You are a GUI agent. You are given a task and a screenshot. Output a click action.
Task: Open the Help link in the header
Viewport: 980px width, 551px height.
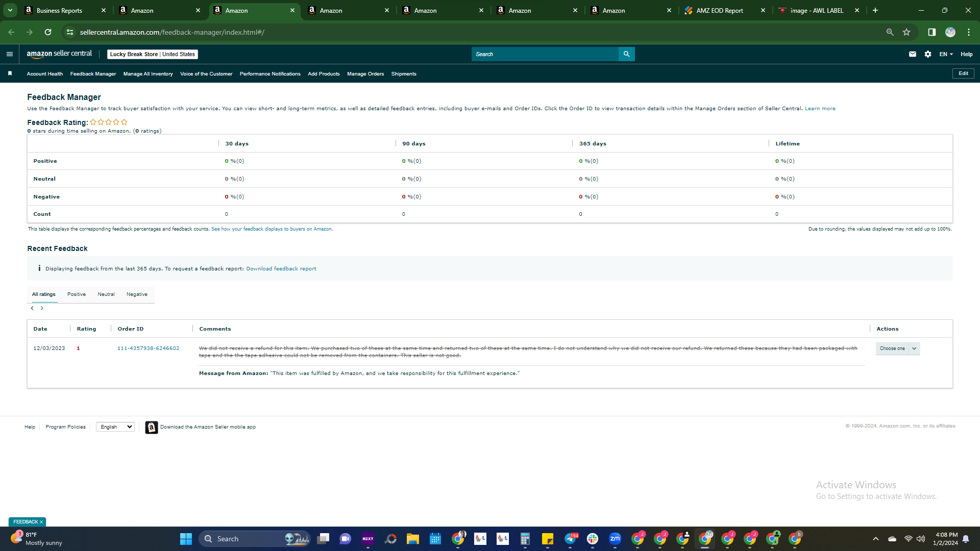click(967, 54)
